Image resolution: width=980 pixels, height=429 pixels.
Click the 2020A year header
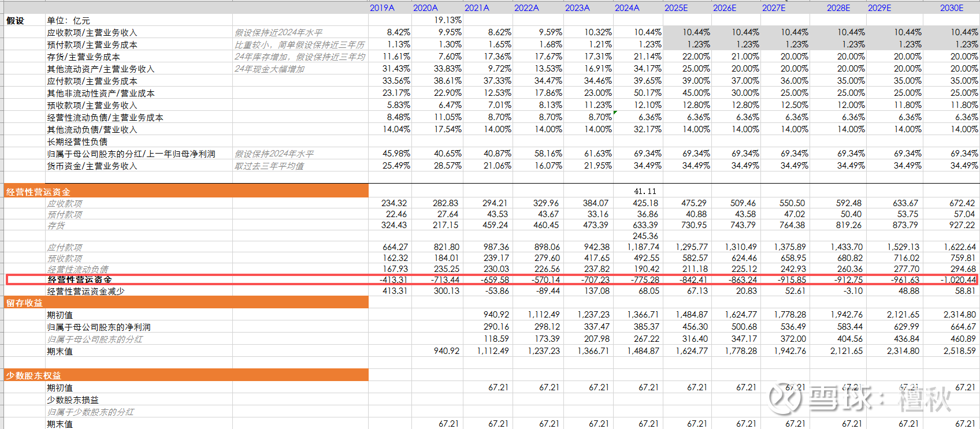coord(425,8)
